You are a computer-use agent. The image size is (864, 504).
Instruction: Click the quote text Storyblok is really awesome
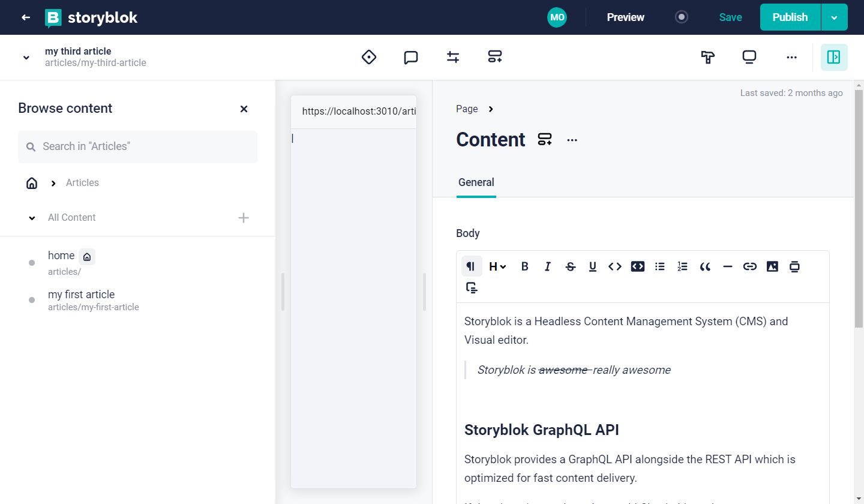pos(574,370)
